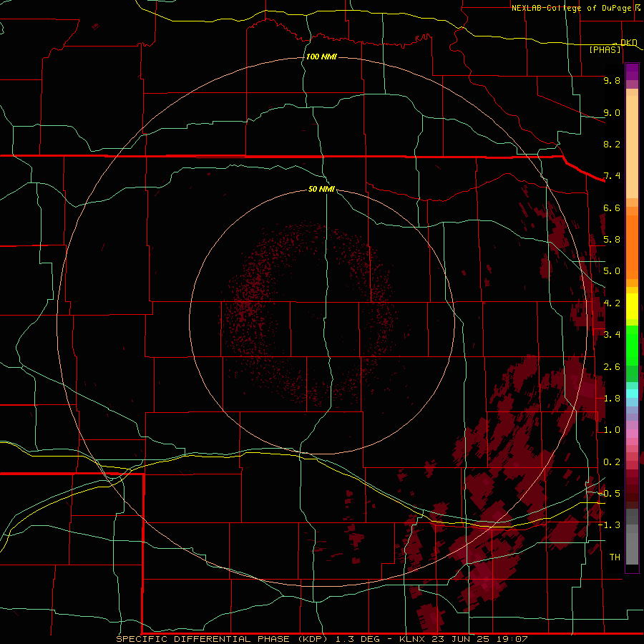Click the 1.8 legend value
644x644 pixels.
(x=612, y=399)
